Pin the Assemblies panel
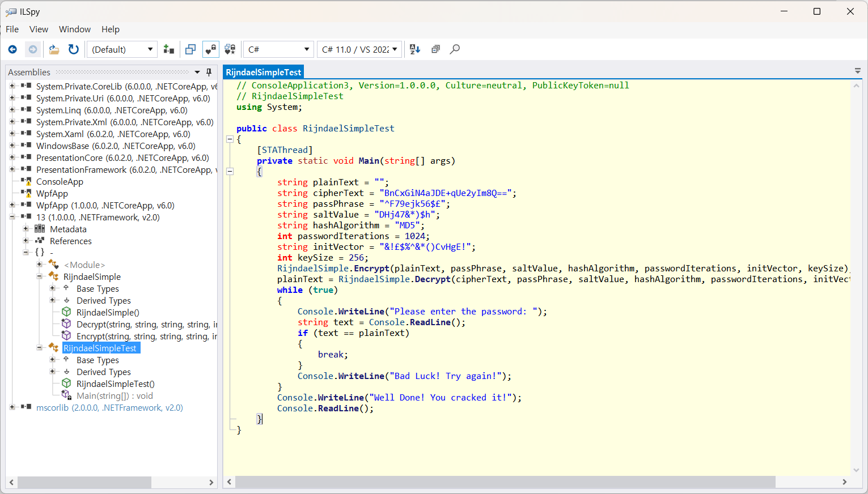 click(209, 72)
